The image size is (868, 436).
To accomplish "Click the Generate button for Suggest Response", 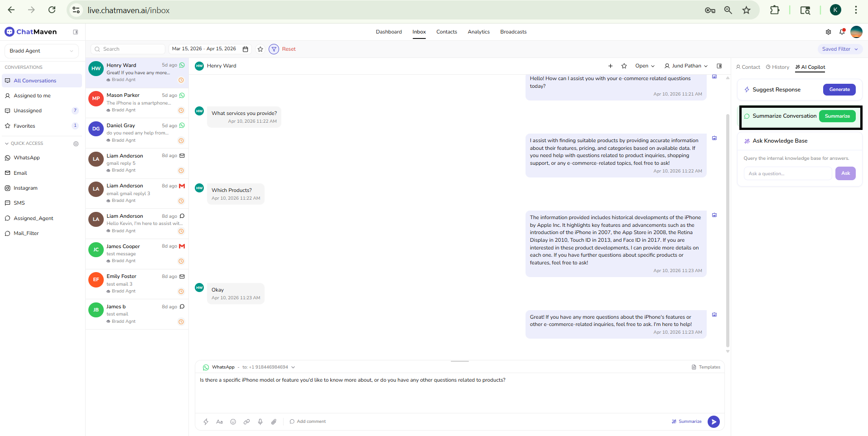I will 839,90.
